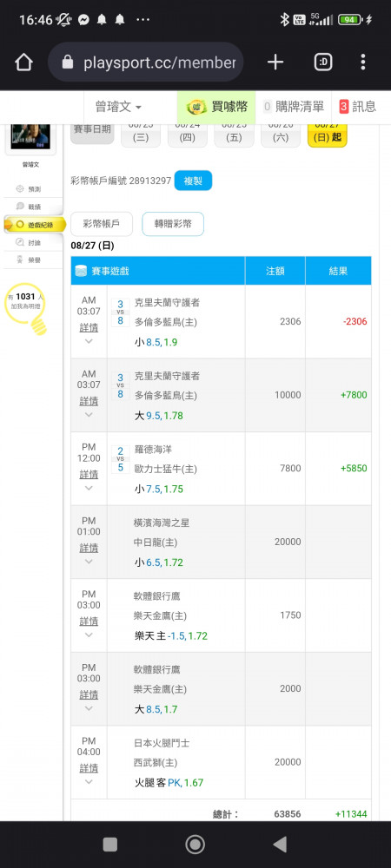Select the (五) Friday date tab
Image resolution: width=391 pixels, height=868 pixels.
point(234,135)
